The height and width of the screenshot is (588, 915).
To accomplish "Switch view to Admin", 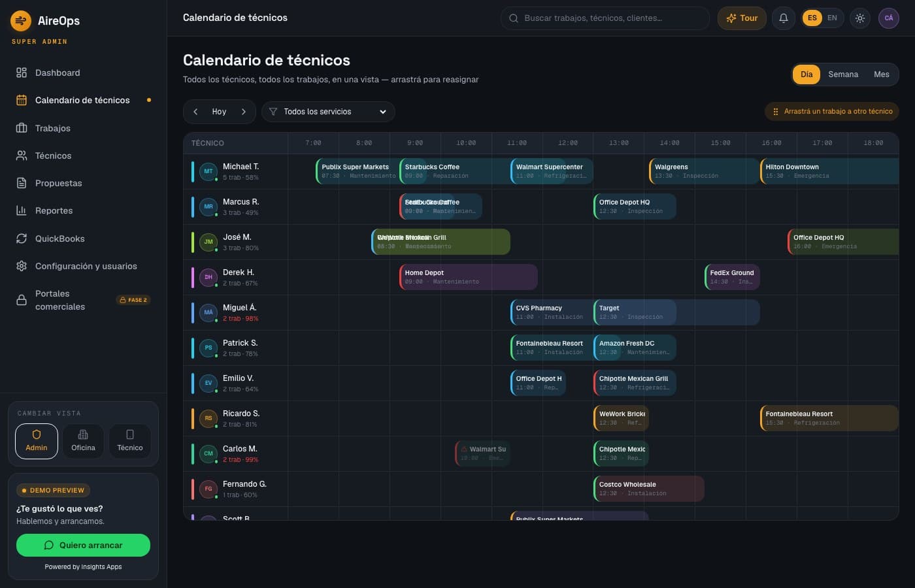I will (x=37, y=441).
